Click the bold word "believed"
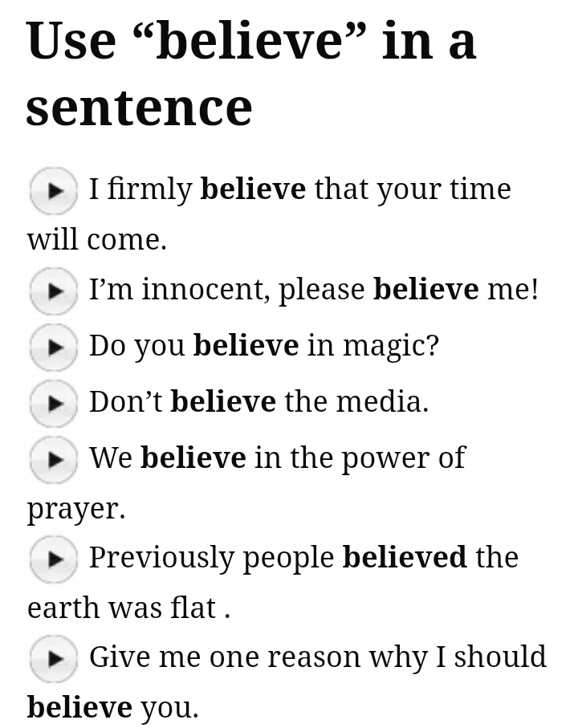This screenshot has width=578, height=728. (405, 557)
